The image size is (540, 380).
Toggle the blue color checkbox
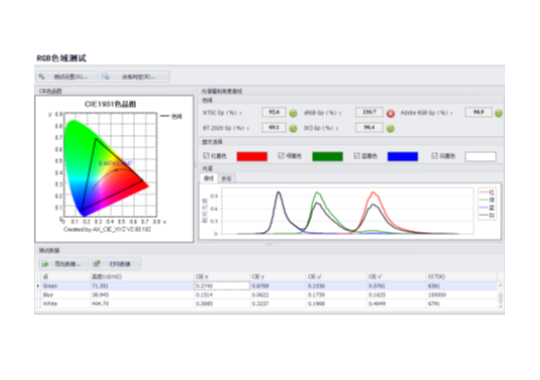point(356,156)
